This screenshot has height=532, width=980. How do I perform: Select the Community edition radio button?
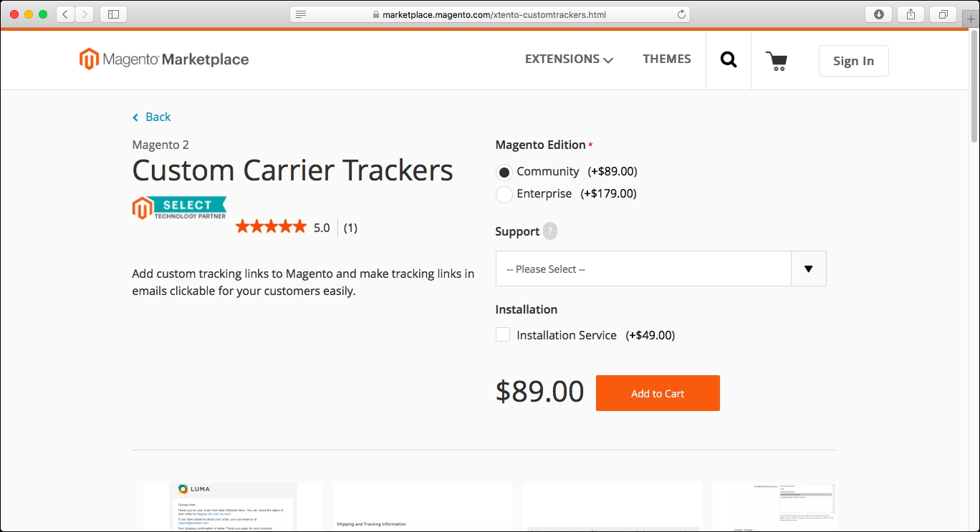click(x=504, y=172)
